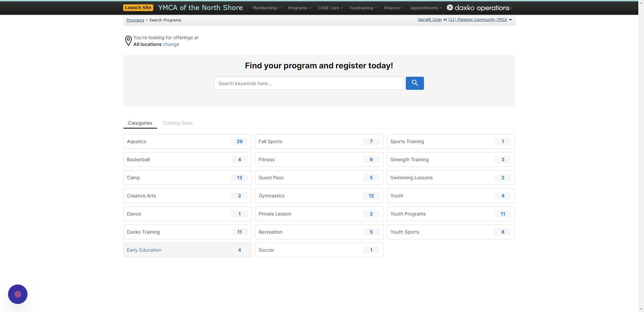This screenshot has width=644, height=312.
Task: Open the Garrett Coler user link
Action: click(x=430, y=19)
